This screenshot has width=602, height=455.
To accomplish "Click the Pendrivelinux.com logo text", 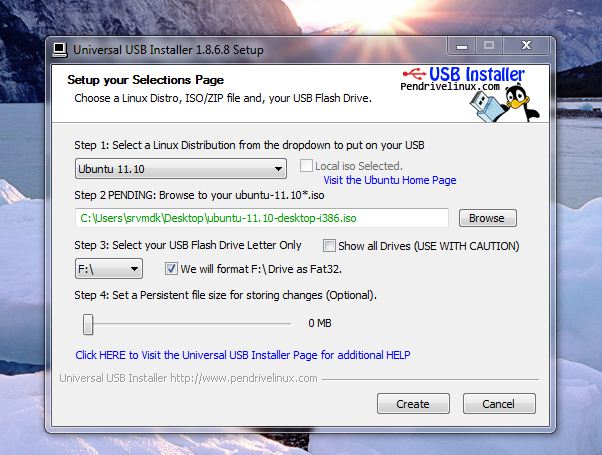I will [x=450, y=87].
